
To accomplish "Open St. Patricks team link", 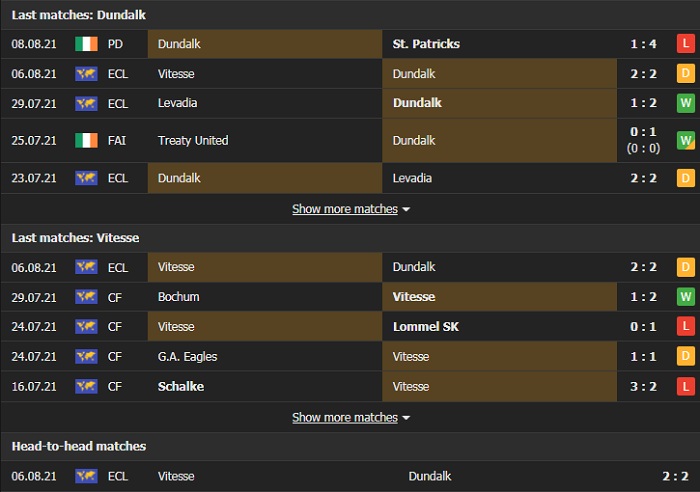I will coord(426,44).
